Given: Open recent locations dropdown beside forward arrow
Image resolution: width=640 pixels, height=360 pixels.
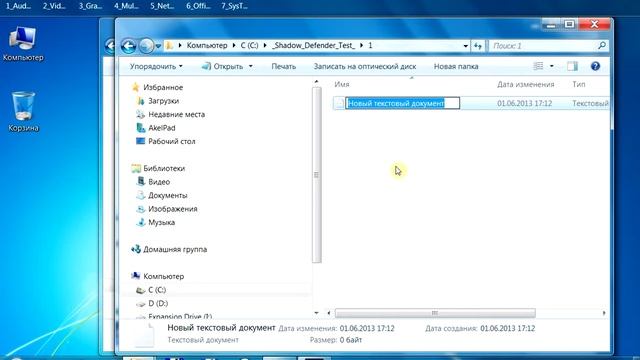Looking at the screenshot, I should (158, 46).
